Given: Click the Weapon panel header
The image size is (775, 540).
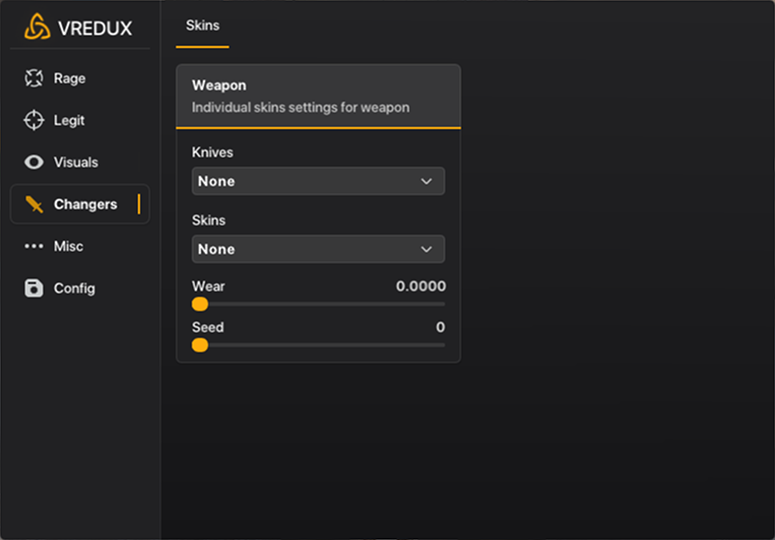Looking at the screenshot, I should coord(318,96).
